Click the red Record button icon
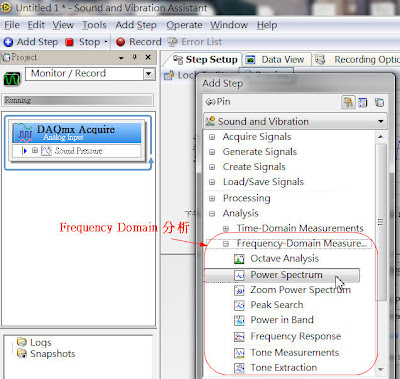This screenshot has height=379, width=400. point(120,42)
